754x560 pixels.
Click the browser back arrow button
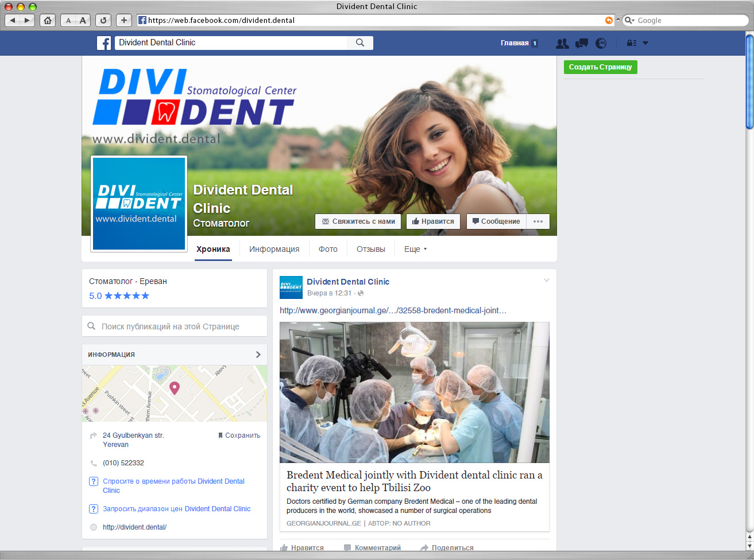click(x=13, y=20)
